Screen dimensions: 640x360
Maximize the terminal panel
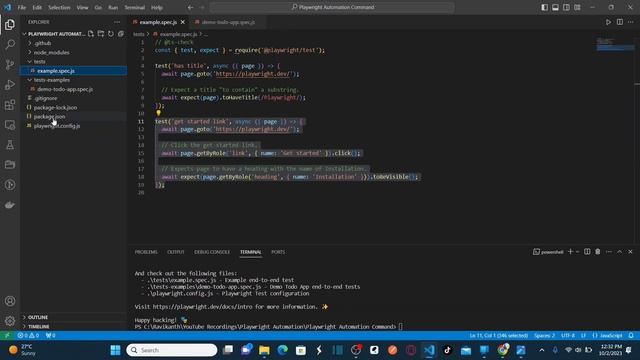point(620,252)
